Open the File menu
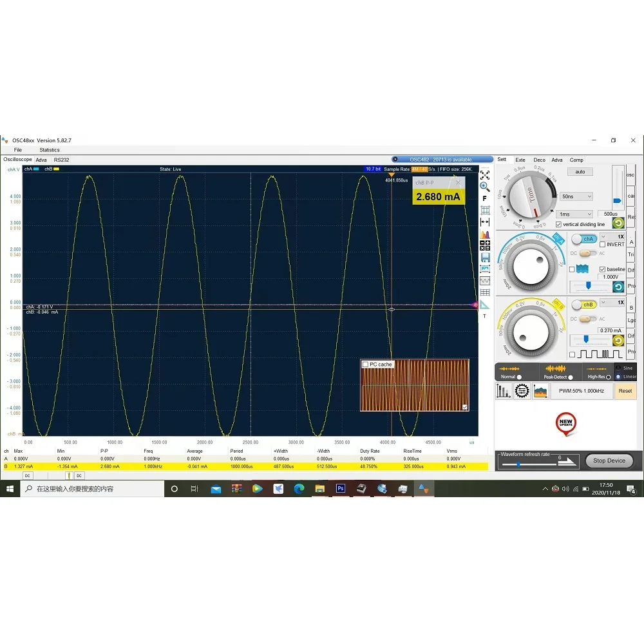644x644 pixels. pos(17,150)
